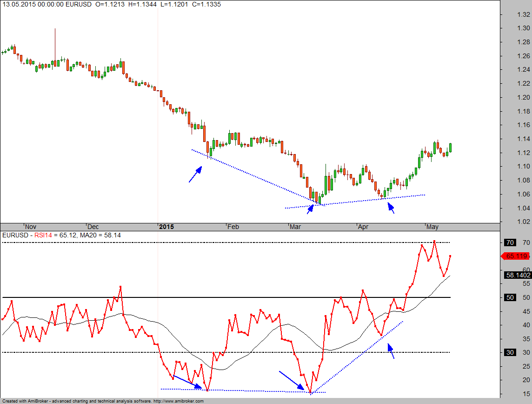Click the 1.32 price axis label
The image size is (532, 404).
[524, 14]
